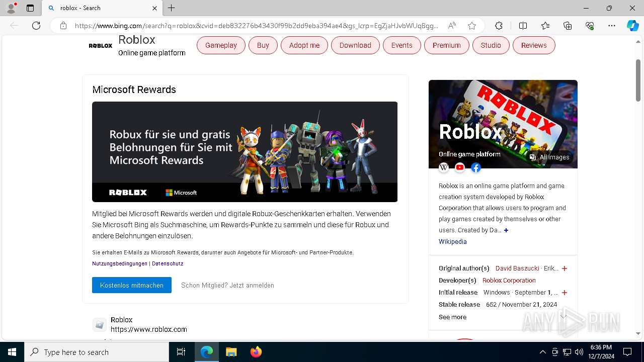Open Settings and more menu
The width and height of the screenshot is (644, 362).
pyautogui.click(x=612, y=26)
